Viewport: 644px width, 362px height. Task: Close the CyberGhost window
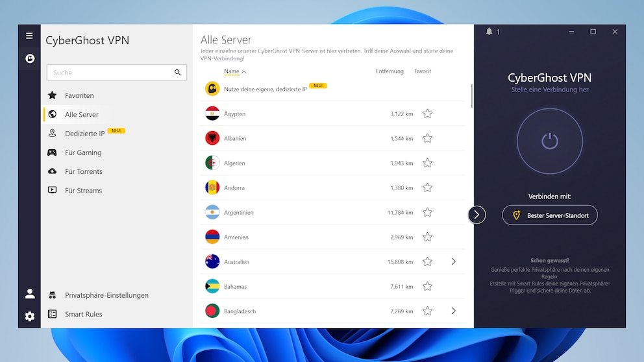(615, 32)
